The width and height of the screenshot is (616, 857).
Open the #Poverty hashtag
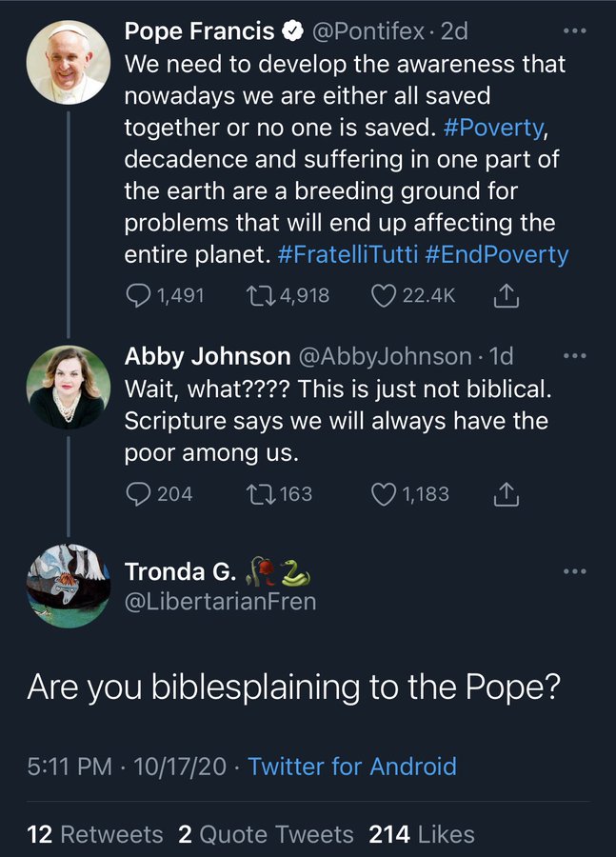pos(493,127)
